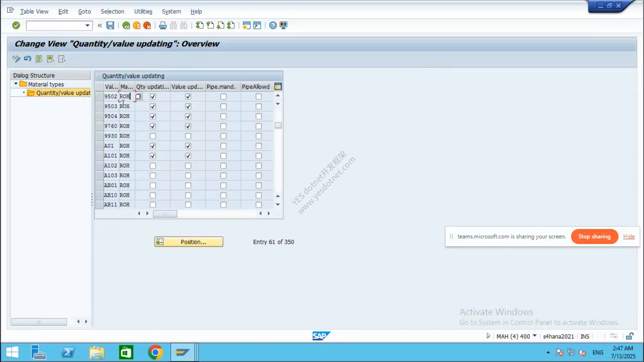Collapse the Material types tree node

16,84
